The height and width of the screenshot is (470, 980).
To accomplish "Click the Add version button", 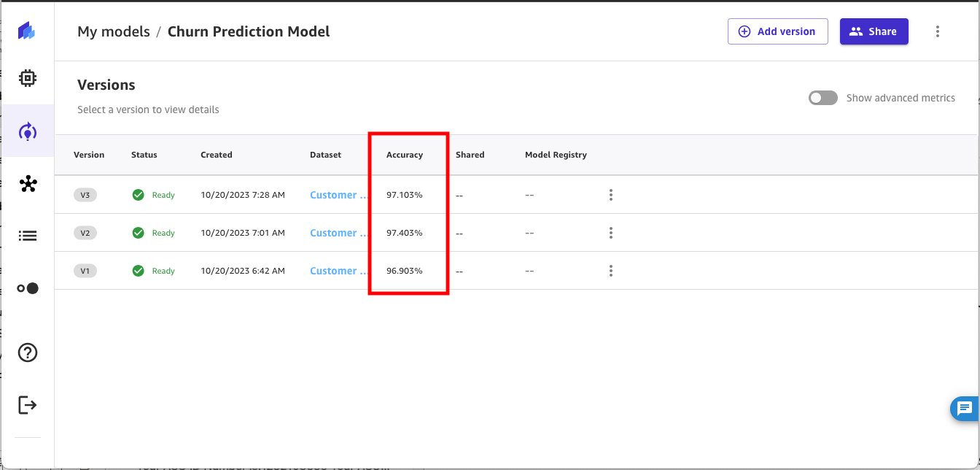I will (x=777, y=31).
